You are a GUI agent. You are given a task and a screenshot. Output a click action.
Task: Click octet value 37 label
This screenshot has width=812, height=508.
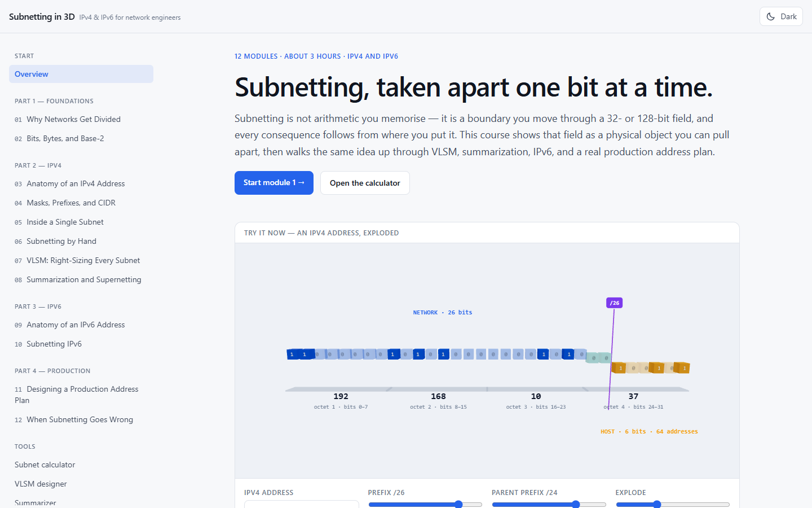(633, 396)
